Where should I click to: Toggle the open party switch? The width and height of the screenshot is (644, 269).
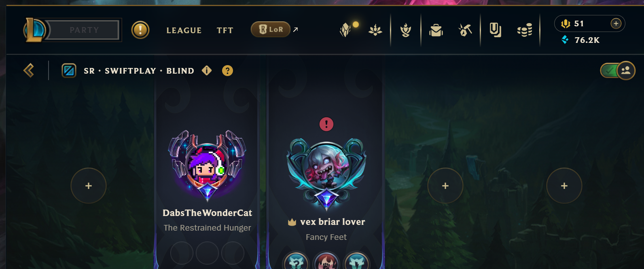coord(618,71)
